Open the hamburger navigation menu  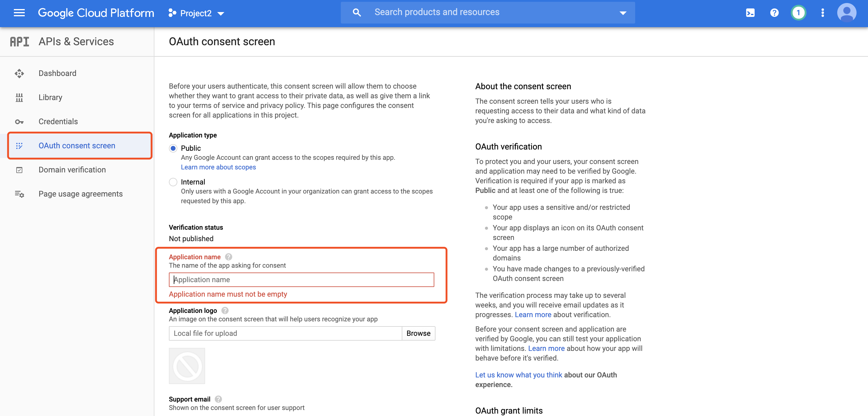[x=19, y=13]
